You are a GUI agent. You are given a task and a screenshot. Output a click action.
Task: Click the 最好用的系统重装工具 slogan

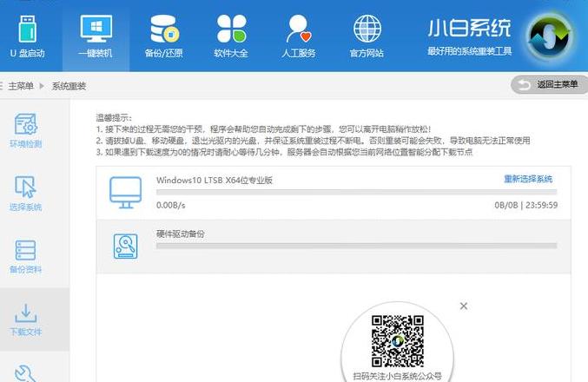coord(470,51)
